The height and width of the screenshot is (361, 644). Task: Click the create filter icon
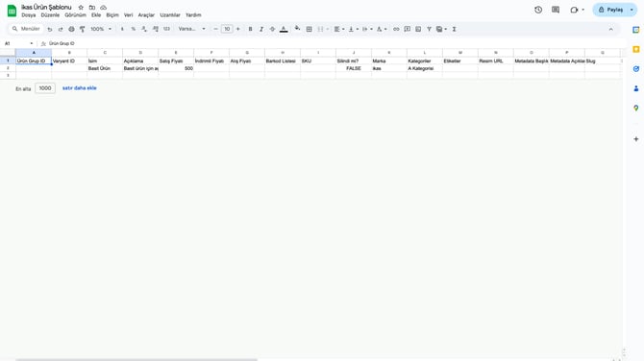[x=429, y=29]
